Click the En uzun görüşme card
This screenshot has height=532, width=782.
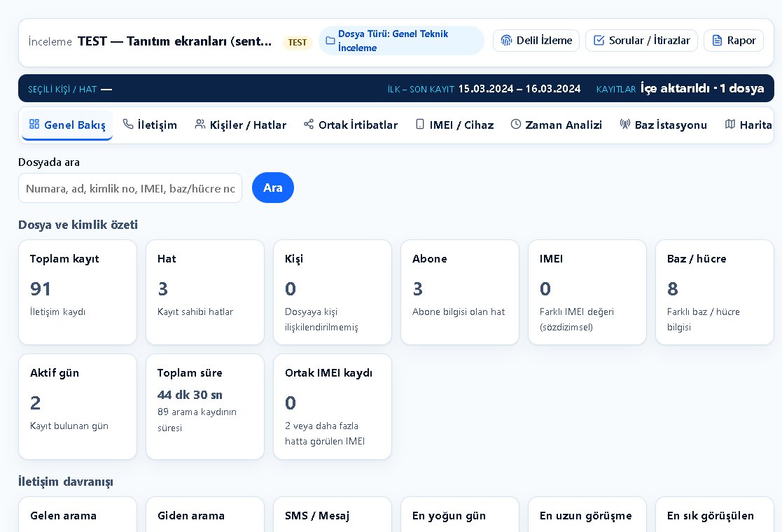coord(587,514)
